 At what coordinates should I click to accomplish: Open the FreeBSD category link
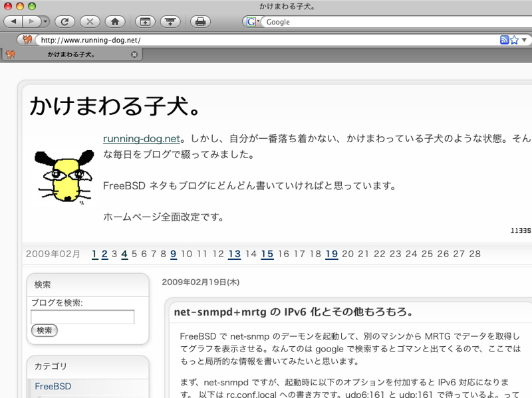pos(53,386)
